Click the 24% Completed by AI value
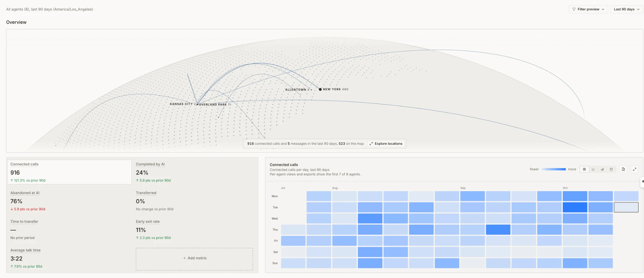Viewport: 644px width, 278px height. click(142, 173)
